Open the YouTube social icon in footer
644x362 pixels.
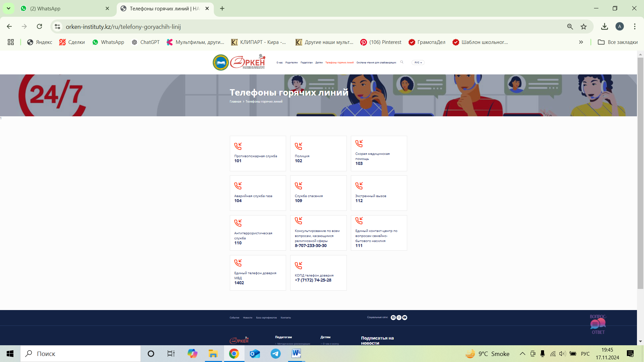(405, 317)
